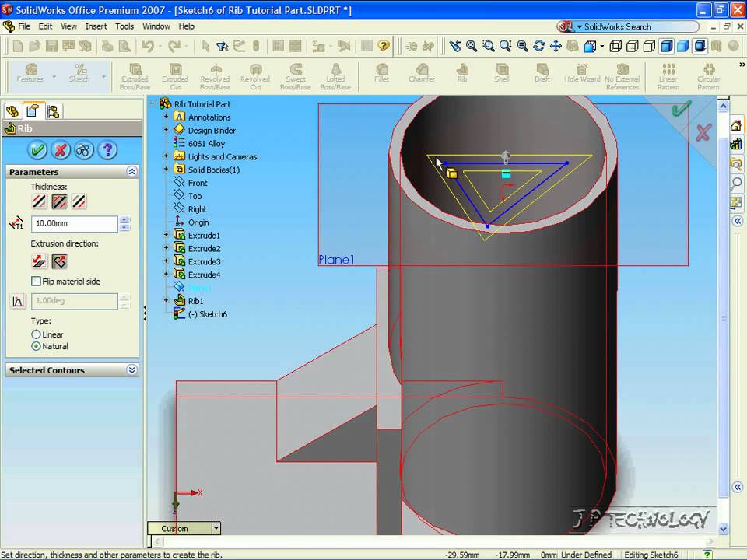This screenshot has width=747, height=560.
Task: Confirm the Rib feature with the green check
Action: (x=37, y=150)
